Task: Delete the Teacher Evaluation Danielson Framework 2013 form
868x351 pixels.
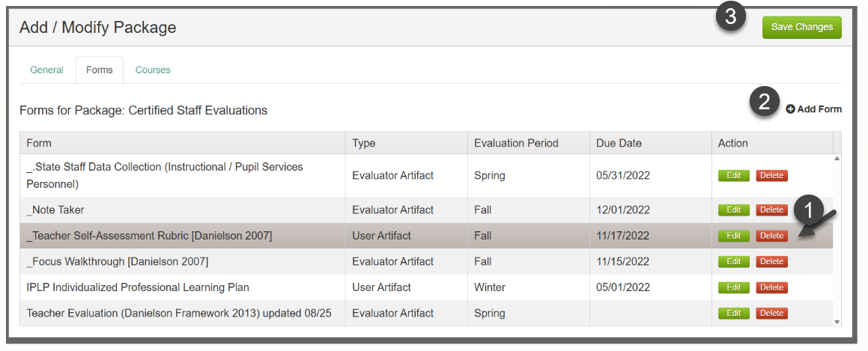Action: pos(771,314)
